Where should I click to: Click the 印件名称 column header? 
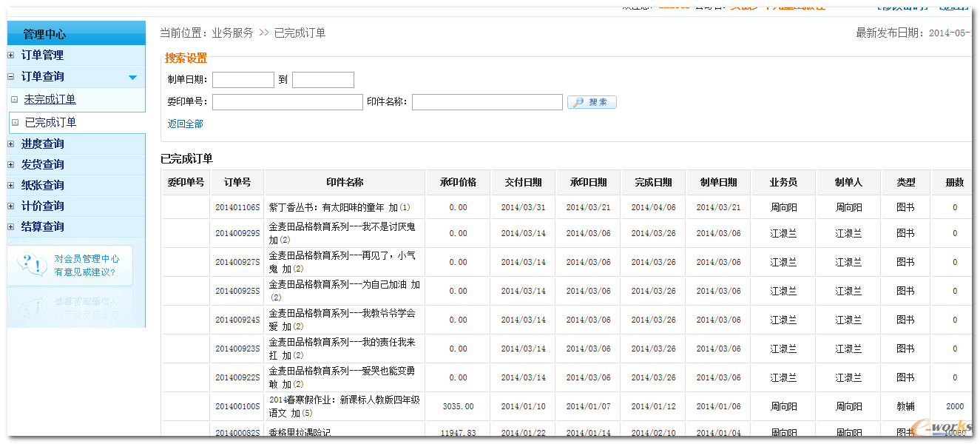(345, 182)
